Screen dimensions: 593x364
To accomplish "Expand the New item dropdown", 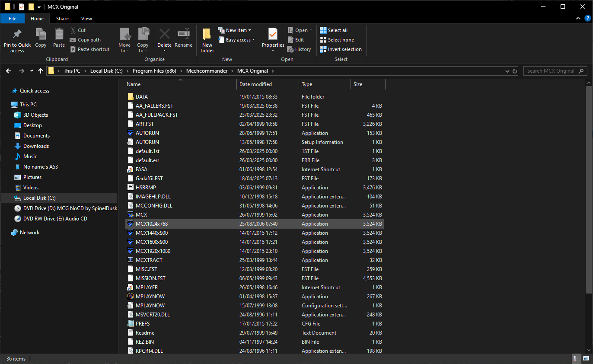I will 236,30.
